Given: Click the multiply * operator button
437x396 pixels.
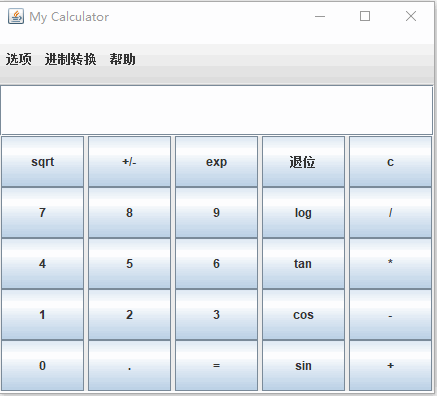Looking at the screenshot, I should (x=390, y=264).
